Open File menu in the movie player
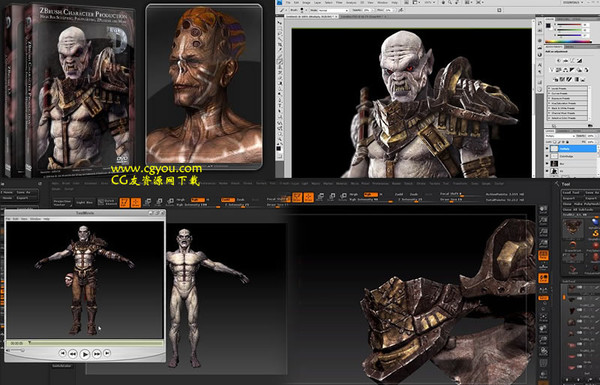600x385 pixels. [8, 219]
